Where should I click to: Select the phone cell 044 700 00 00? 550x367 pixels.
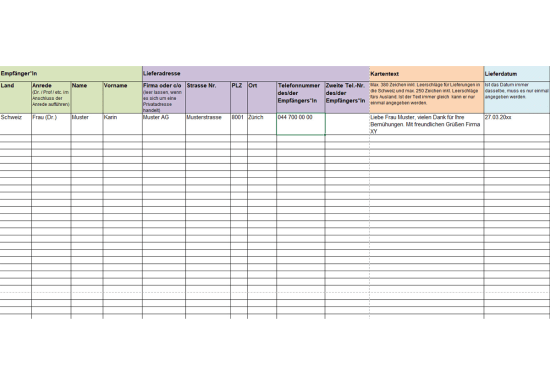[x=301, y=124]
